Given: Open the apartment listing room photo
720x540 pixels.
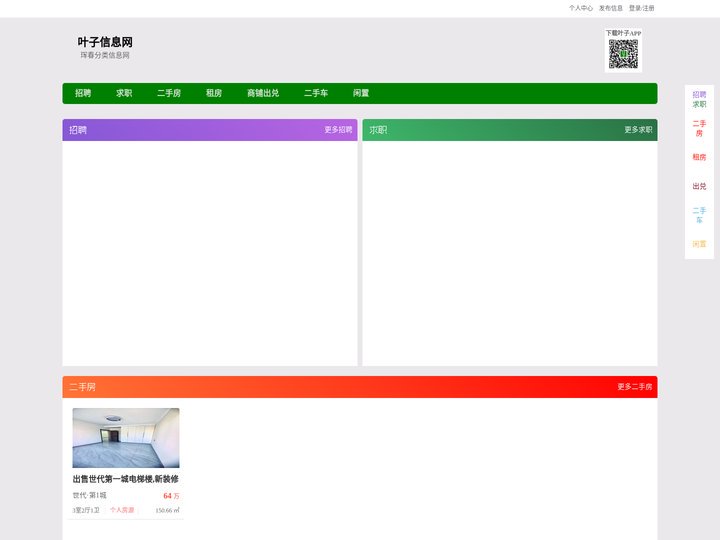Looking at the screenshot, I should [x=126, y=438].
